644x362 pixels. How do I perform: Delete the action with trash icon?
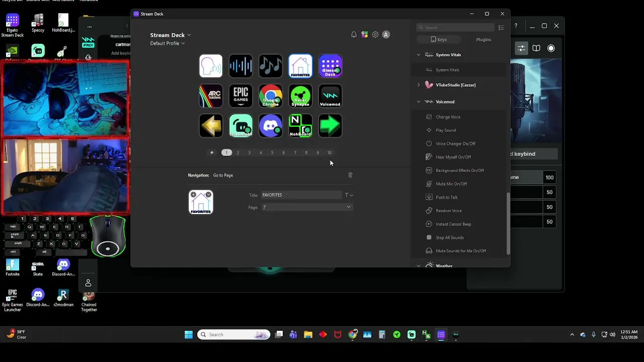pyautogui.click(x=351, y=175)
